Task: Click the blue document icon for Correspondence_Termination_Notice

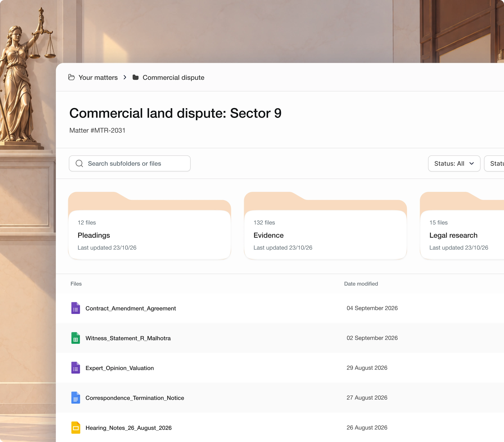Action: click(x=76, y=398)
